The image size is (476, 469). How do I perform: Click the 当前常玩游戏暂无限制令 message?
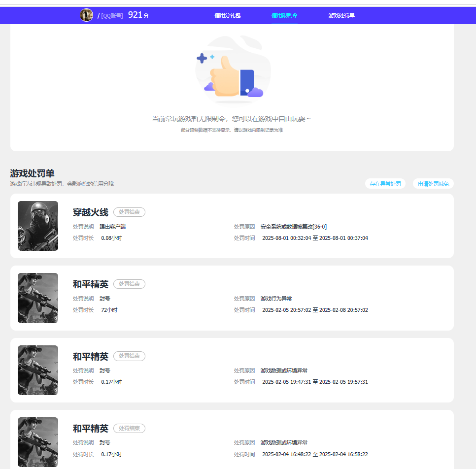coord(231,119)
